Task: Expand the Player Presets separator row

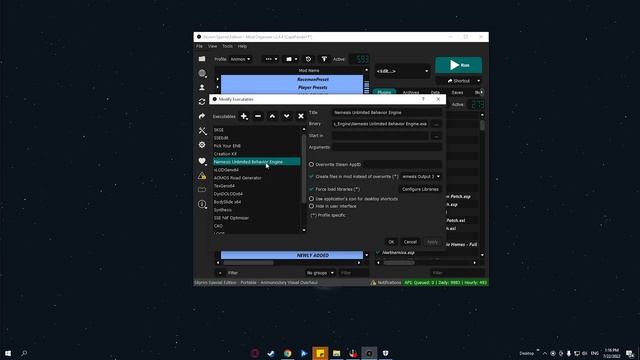Action: [x=217, y=87]
